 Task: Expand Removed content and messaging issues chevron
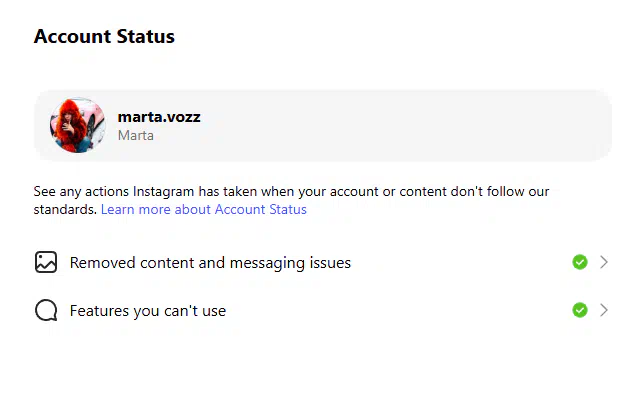click(604, 262)
